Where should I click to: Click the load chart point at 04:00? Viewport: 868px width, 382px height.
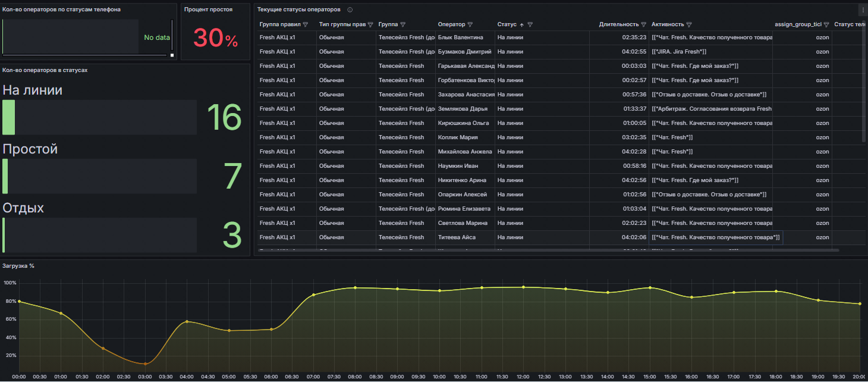[187, 321]
